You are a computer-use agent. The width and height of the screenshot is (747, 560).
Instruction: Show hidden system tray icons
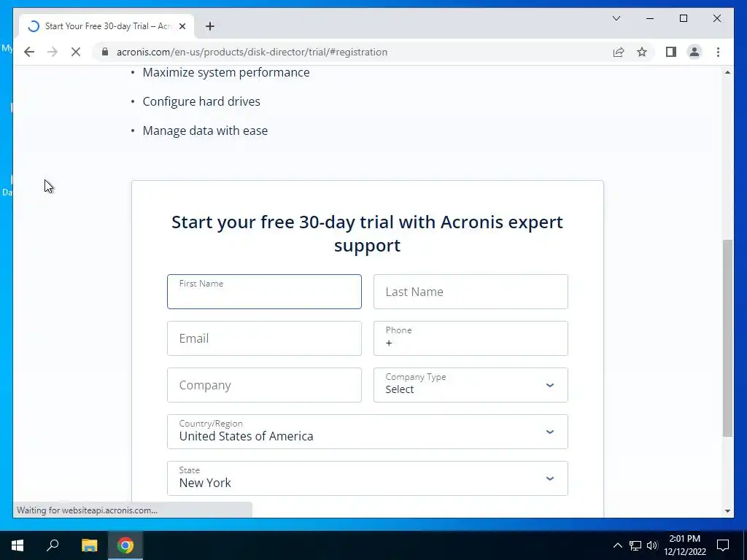[x=617, y=545]
